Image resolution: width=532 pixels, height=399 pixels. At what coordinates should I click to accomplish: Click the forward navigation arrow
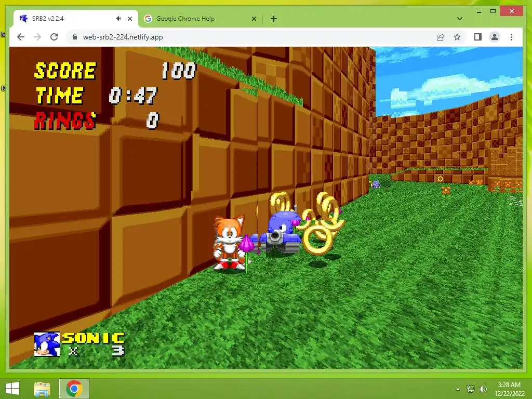pos(37,37)
